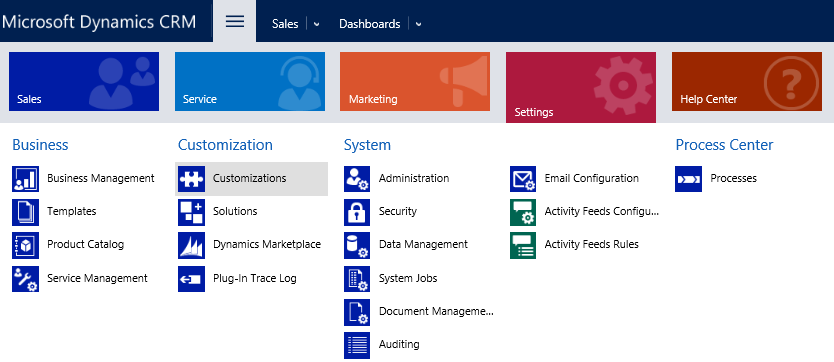Open the Help Center tile
The width and height of the screenshot is (834, 362).
747,81
